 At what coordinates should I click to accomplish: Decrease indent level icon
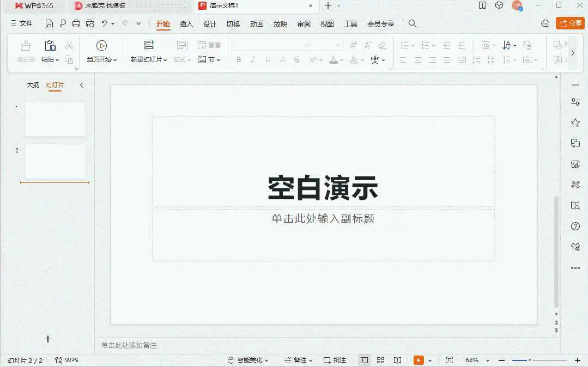447,45
